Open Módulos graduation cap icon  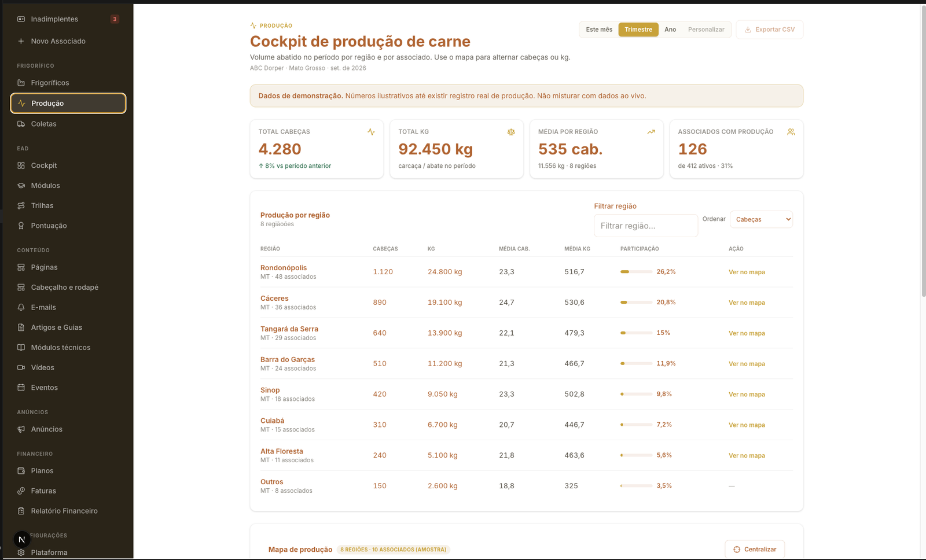pyautogui.click(x=21, y=186)
